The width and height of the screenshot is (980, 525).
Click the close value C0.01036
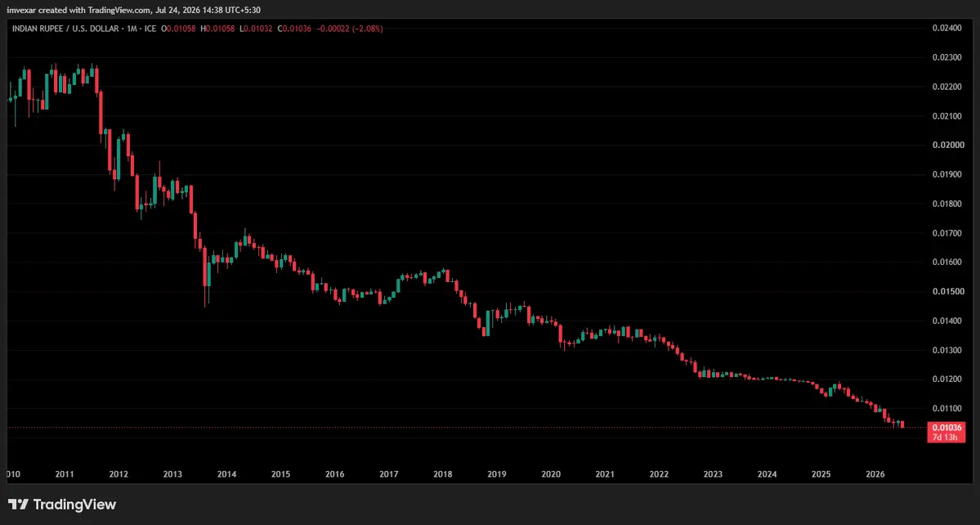(295, 29)
